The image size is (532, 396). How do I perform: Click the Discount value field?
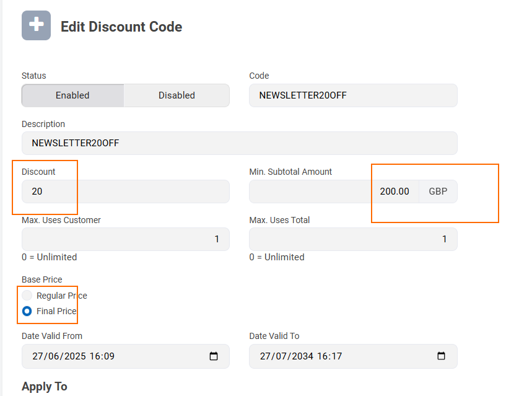click(x=126, y=191)
